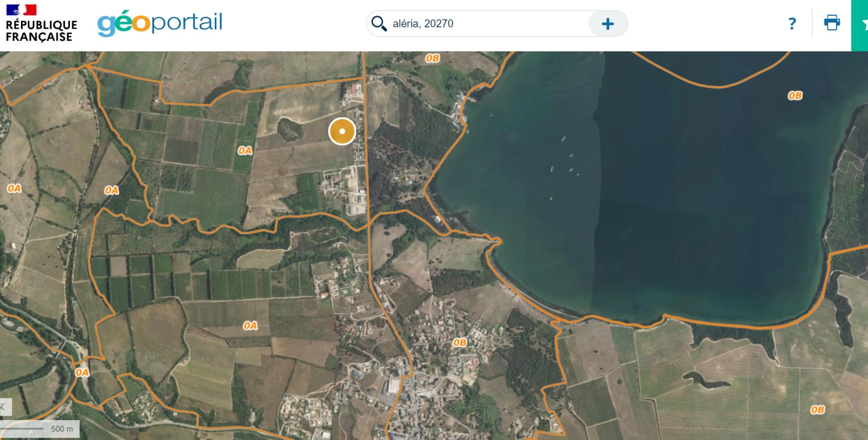Click the 500 m scale bar
868x440 pixels.
pyautogui.click(x=40, y=429)
